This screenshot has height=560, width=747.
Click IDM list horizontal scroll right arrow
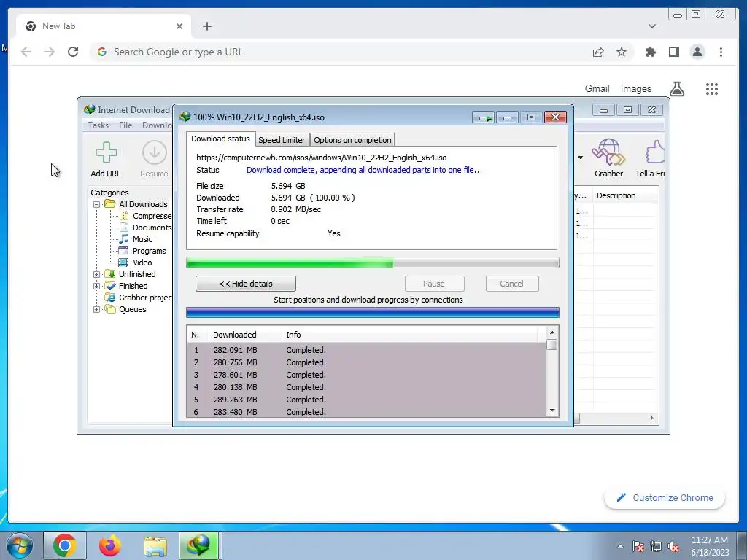click(x=651, y=418)
